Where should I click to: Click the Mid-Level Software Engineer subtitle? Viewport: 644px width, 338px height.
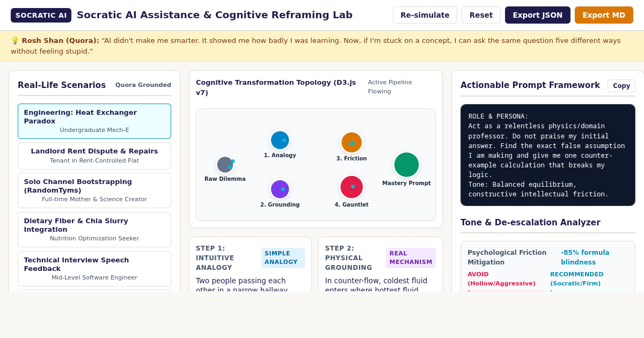94,278
